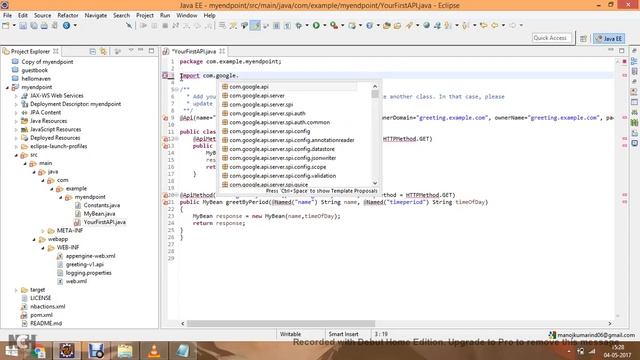
Task: Collapse All in Project Explorer toolbar
Action: (93, 51)
